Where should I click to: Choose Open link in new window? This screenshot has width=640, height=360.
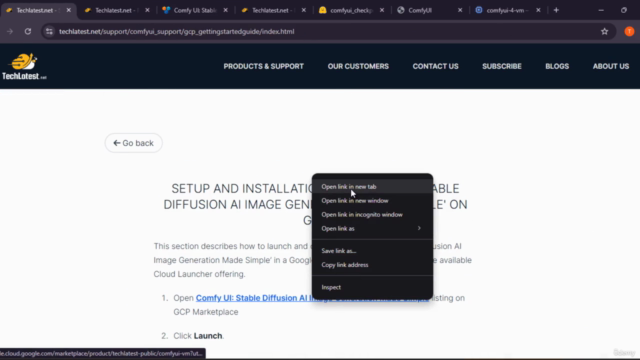pyautogui.click(x=372, y=200)
